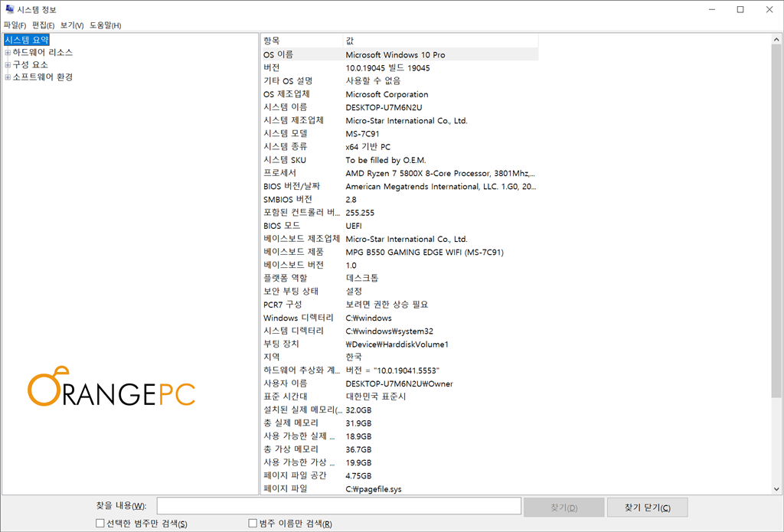
Task: Enable 선택한 범주만 검색 checkbox
Action: pyautogui.click(x=100, y=523)
